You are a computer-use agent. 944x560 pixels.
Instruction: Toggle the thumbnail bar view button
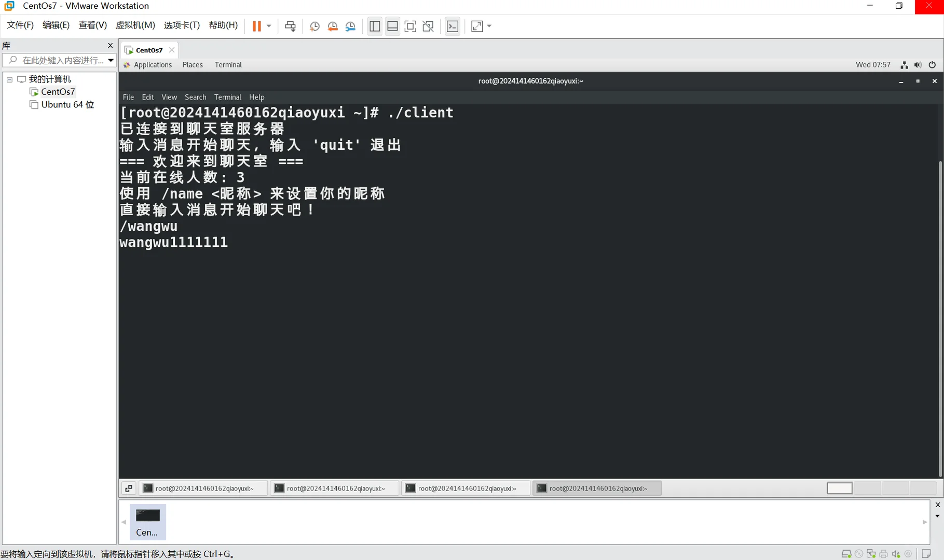[393, 26]
